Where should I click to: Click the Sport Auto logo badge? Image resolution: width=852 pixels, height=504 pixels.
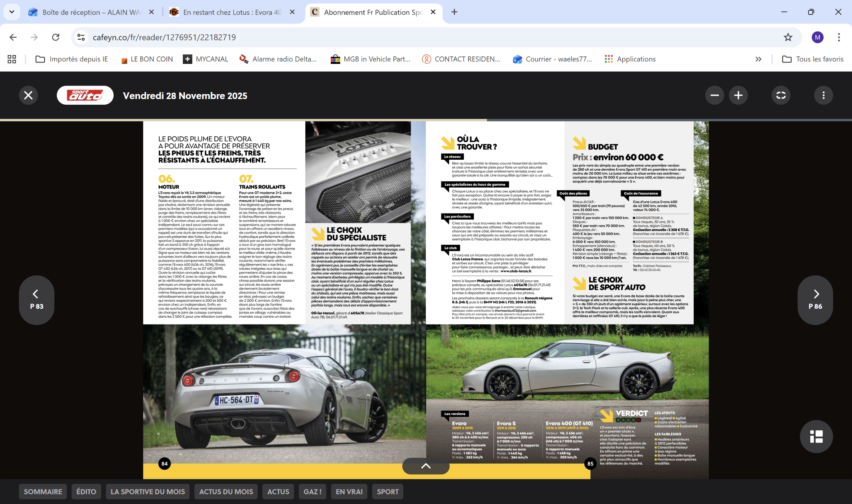click(85, 95)
